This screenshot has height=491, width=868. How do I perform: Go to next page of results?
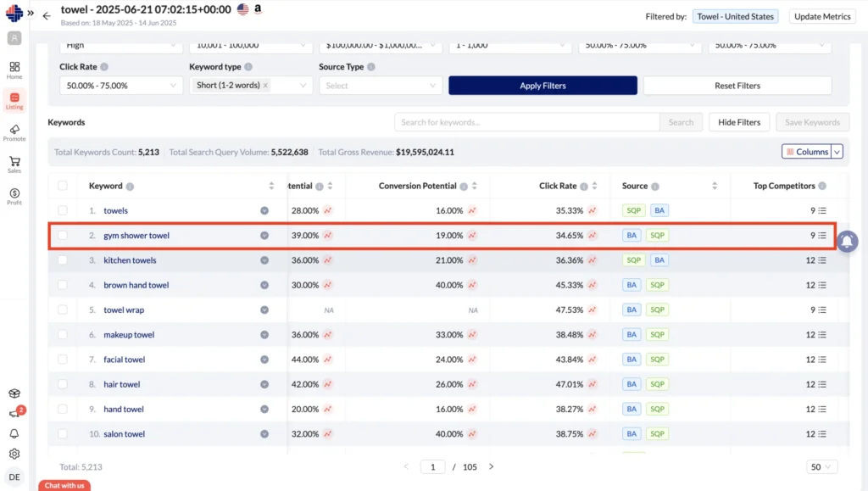point(491,466)
